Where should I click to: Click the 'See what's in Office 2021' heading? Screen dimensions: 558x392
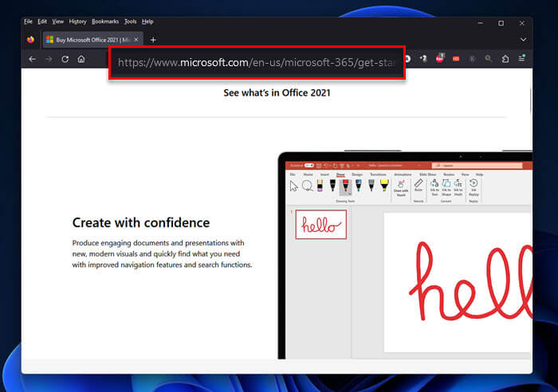pyautogui.click(x=277, y=93)
